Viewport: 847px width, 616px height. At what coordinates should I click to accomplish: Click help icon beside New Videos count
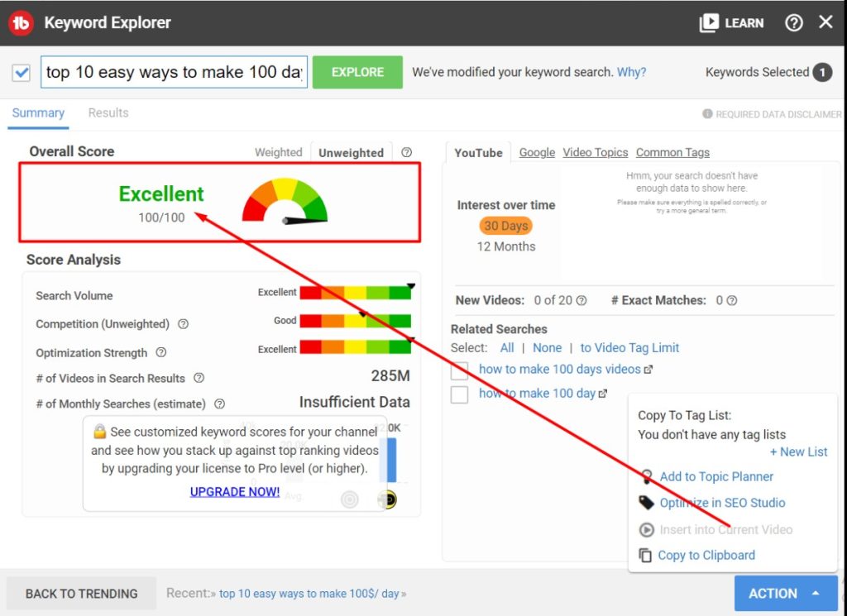pos(581,301)
